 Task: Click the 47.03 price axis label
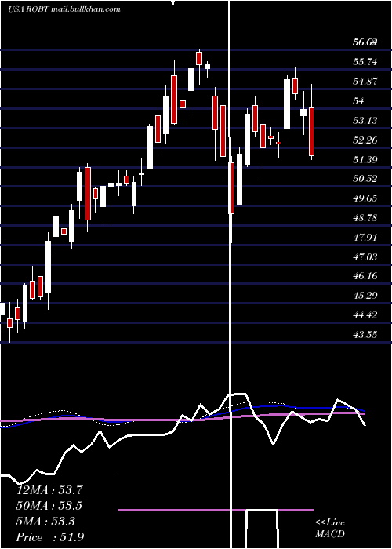click(365, 257)
